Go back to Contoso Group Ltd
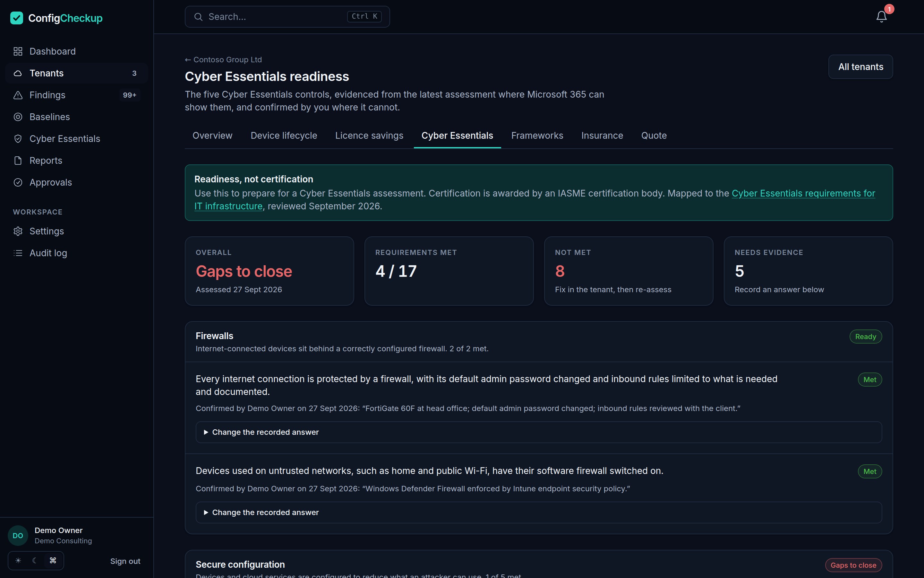The width and height of the screenshot is (924, 578). (223, 60)
